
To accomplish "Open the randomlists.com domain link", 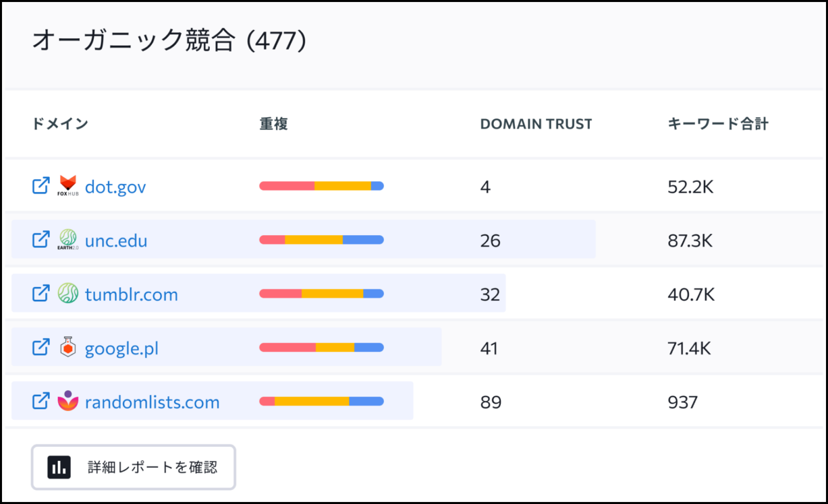I will coord(152,402).
